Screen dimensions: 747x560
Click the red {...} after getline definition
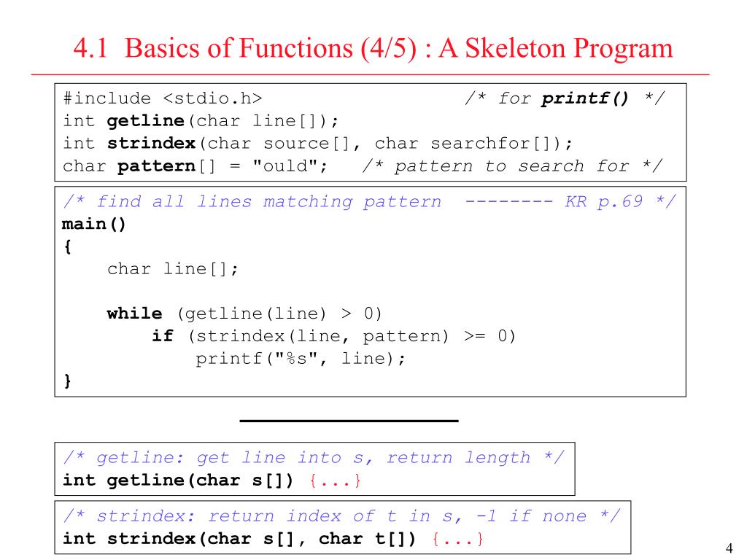click(336, 480)
